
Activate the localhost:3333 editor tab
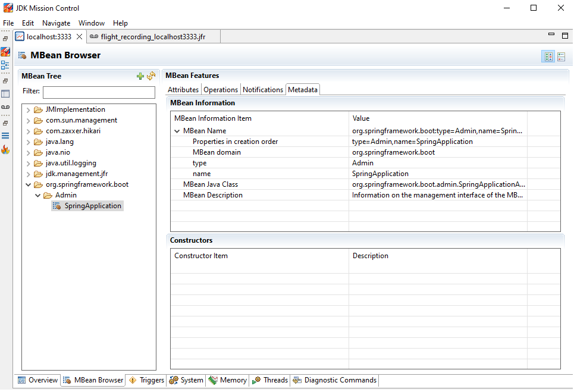coord(49,37)
